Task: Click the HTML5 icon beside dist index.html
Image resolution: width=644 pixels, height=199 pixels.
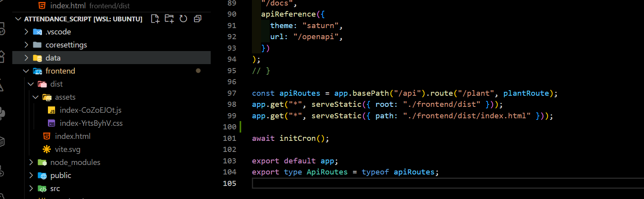Action: coord(47,136)
